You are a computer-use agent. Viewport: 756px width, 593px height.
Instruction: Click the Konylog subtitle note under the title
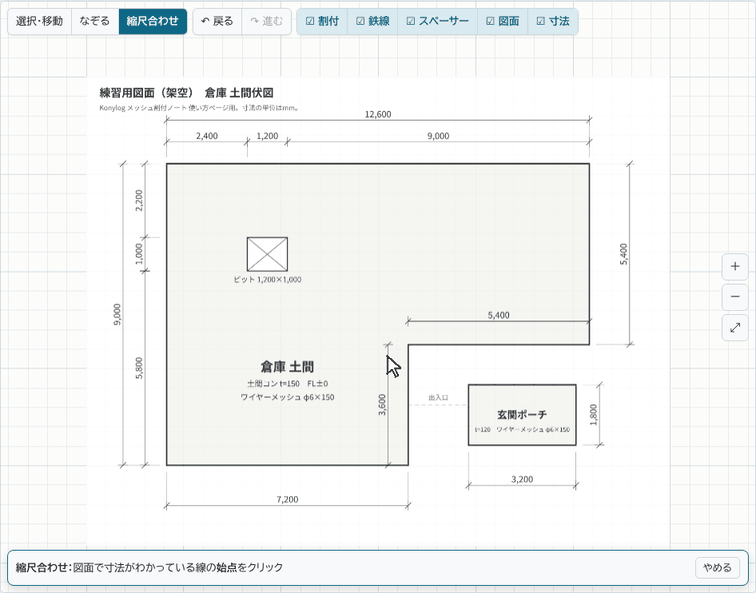point(199,108)
